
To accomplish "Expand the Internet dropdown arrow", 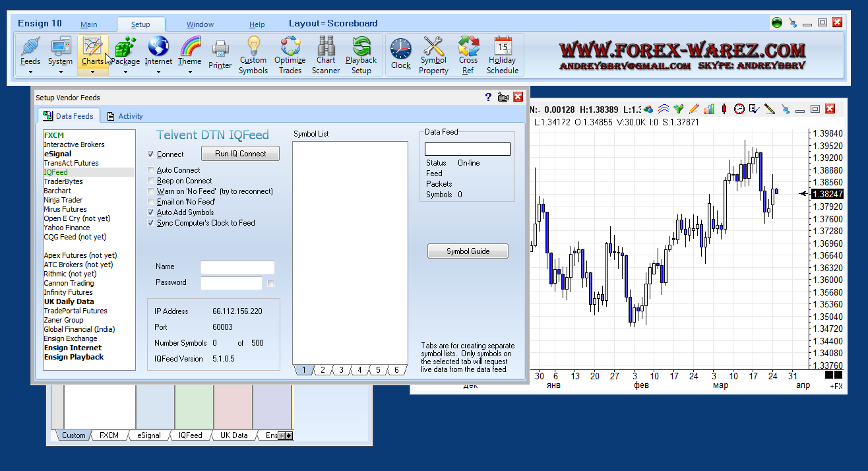I will pos(158,73).
